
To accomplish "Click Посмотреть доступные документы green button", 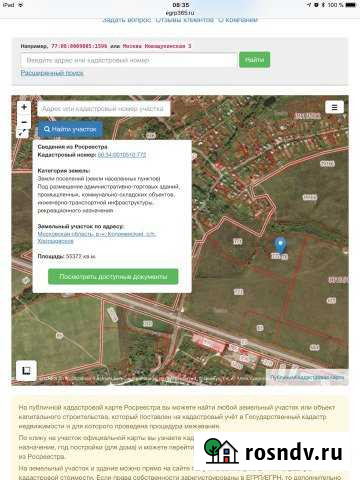I will tap(113, 277).
